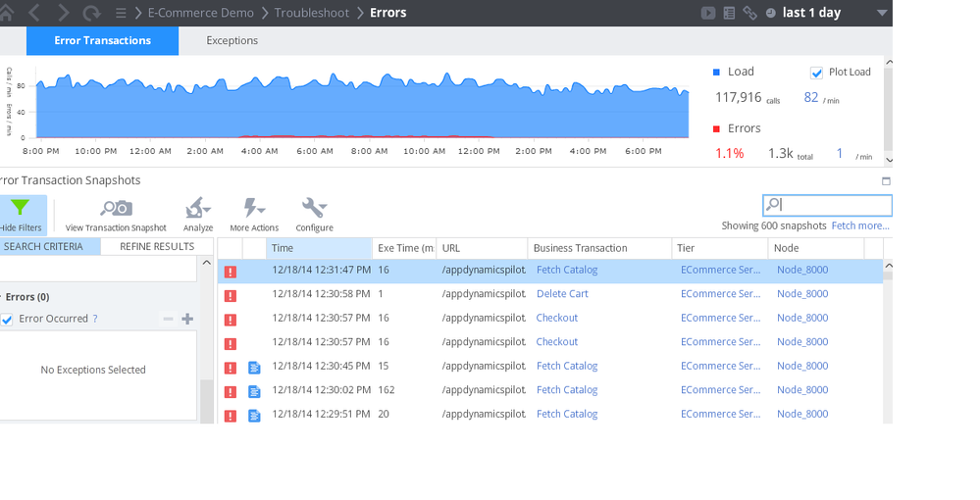Focus the snapshot search field
Image resolution: width=980 pixels, height=500 pixels.
827,205
